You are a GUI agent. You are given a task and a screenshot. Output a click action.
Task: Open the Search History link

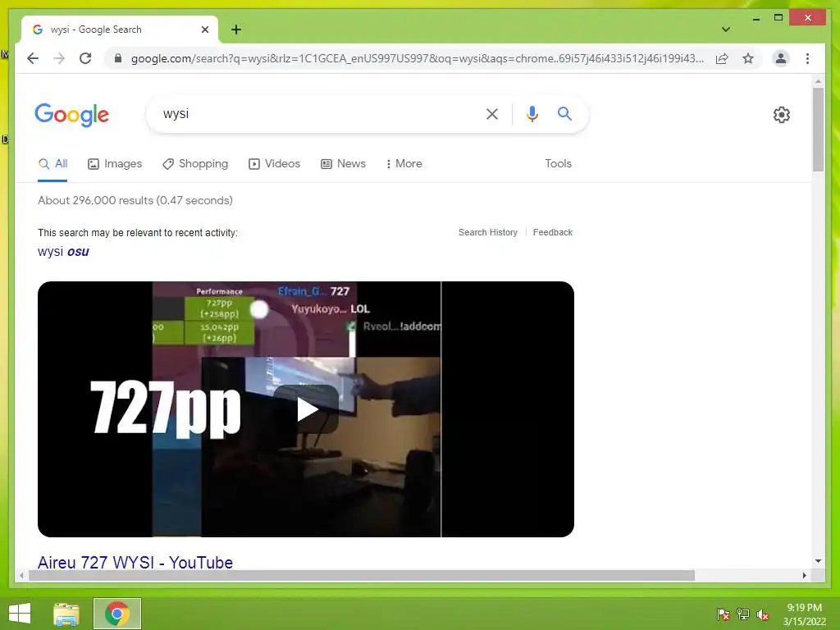[488, 232]
